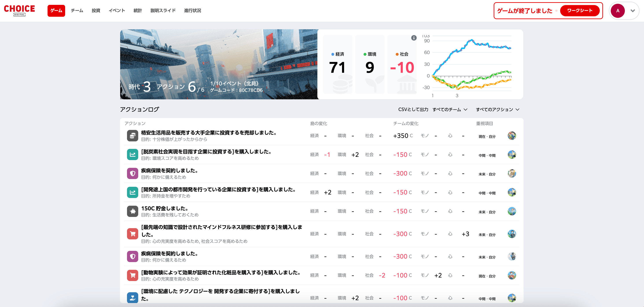
Task: Click the blue donation icon on the 環境に配慮した row
Action: 132,298
